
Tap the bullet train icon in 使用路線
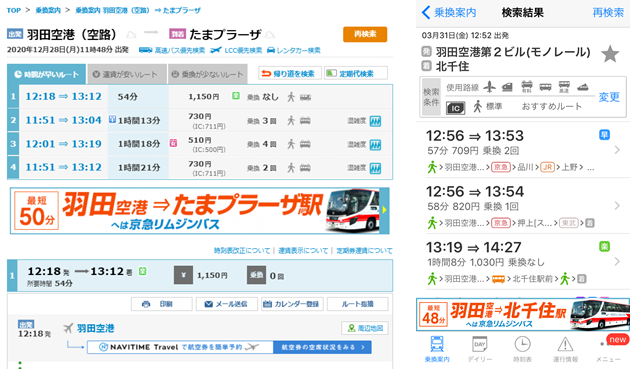point(507,86)
